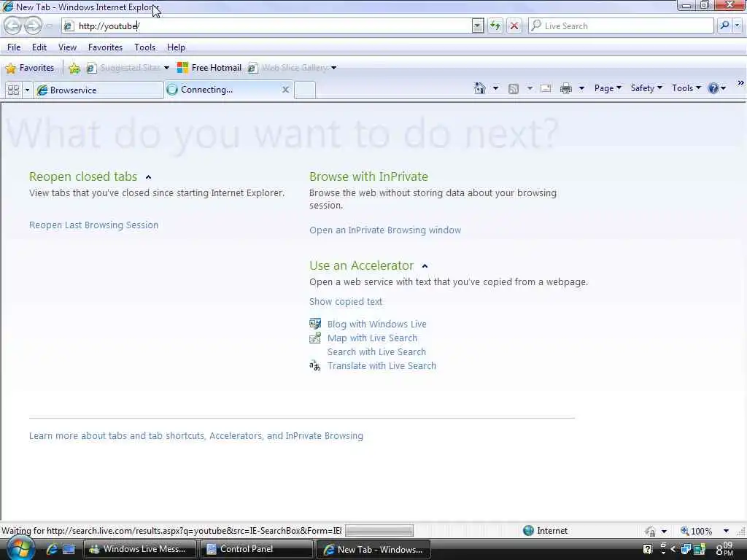Image resolution: width=747 pixels, height=560 pixels.
Task: Click the Internet zone globe icon
Action: click(528, 531)
